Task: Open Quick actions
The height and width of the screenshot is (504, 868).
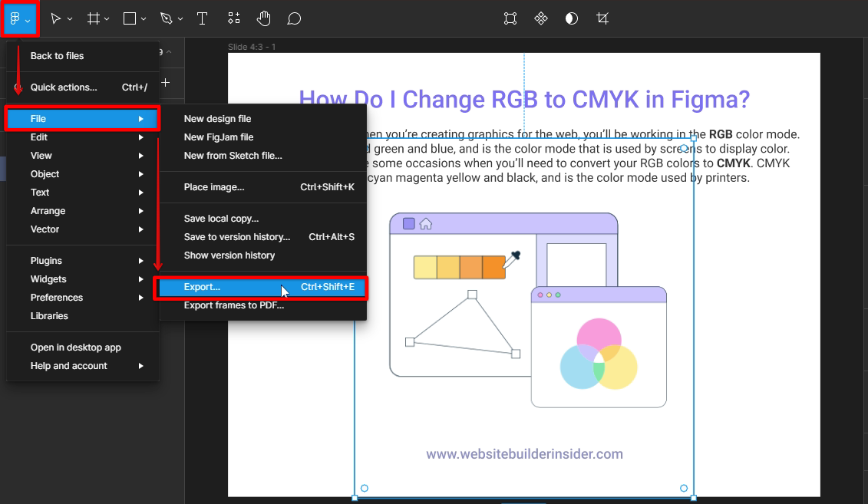Action: [82, 87]
